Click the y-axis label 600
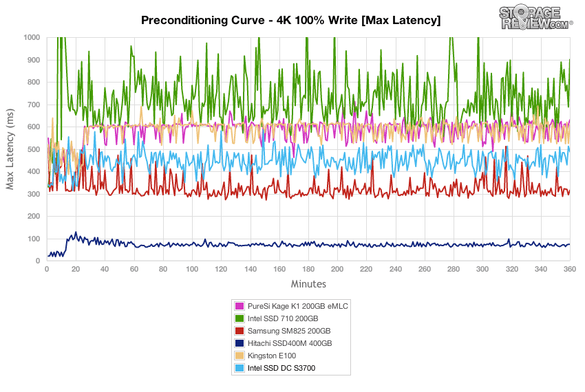The height and width of the screenshot is (392, 585). [x=34, y=127]
